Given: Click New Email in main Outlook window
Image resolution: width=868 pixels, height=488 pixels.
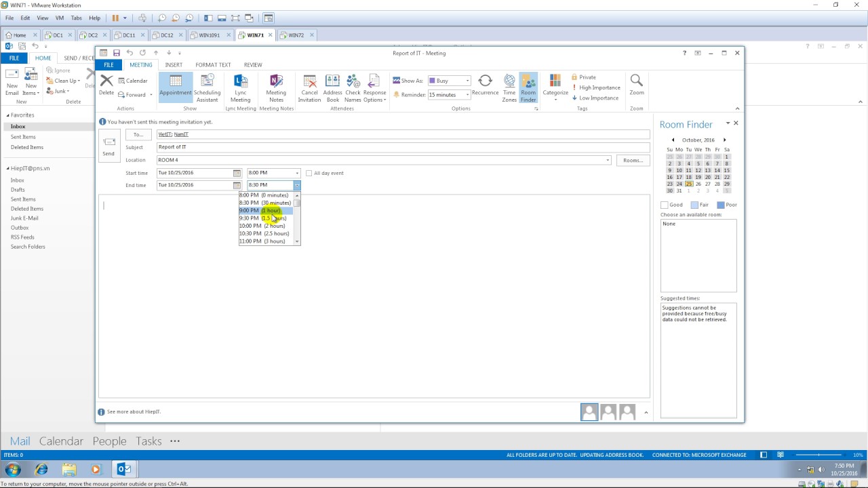Looking at the screenshot, I should [x=12, y=82].
